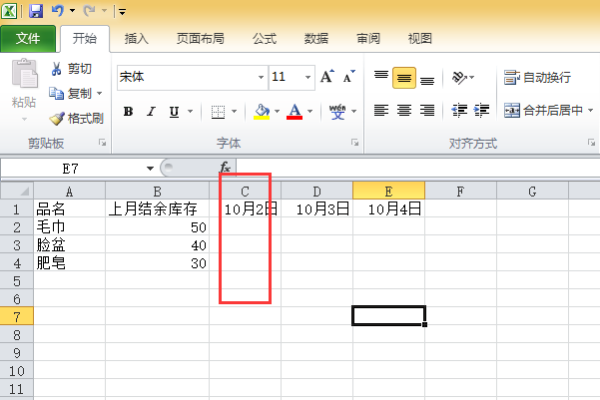Switch to the 公式 formulas tab
This screenshot has width=600, height=400.
pyautogui.click(x=264, y=38)
